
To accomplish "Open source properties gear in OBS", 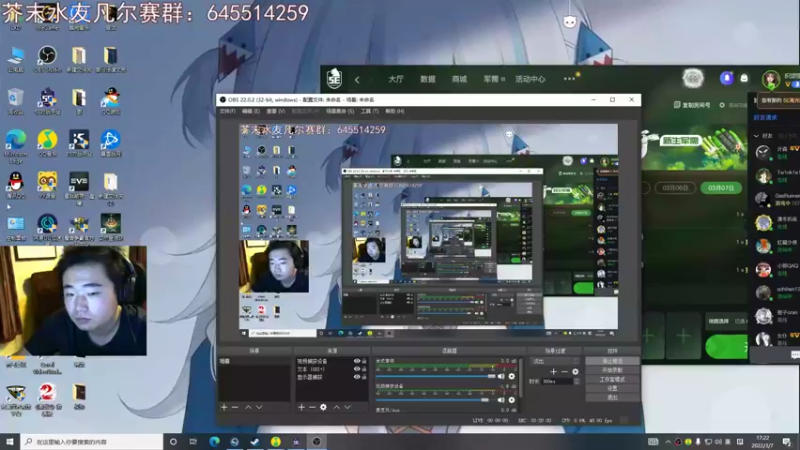I will tap(323, 407).
